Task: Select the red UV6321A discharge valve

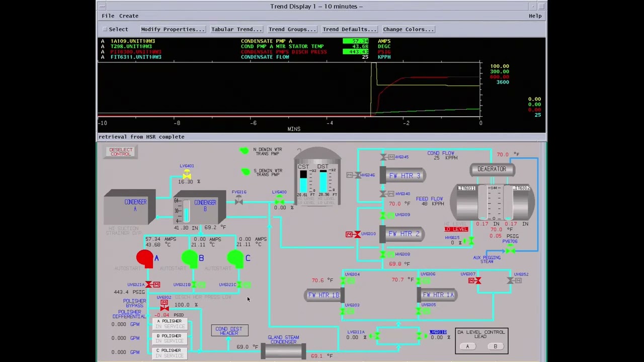Action: click(152, 285)
